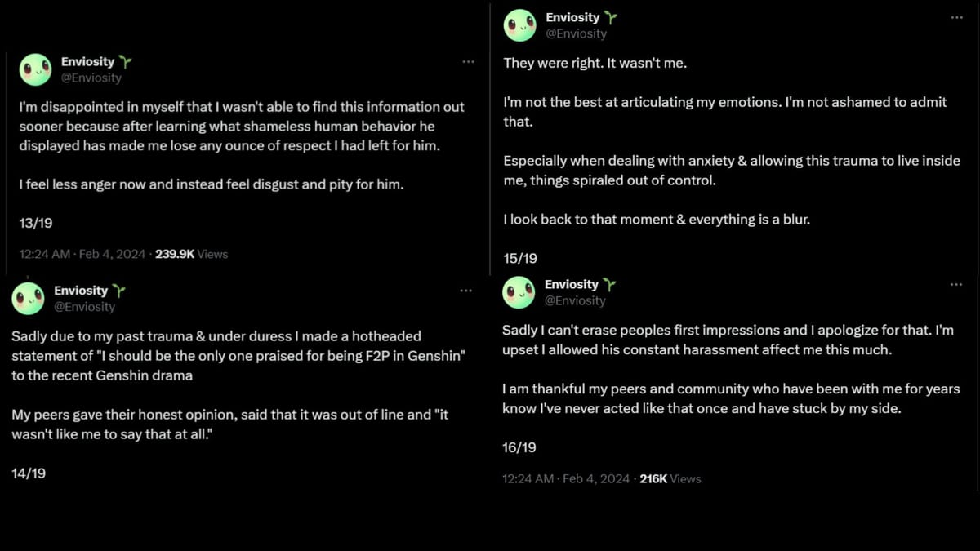Click Enviosity's profile avatar on tweet 16/19
980x551 pixels.
519,292
